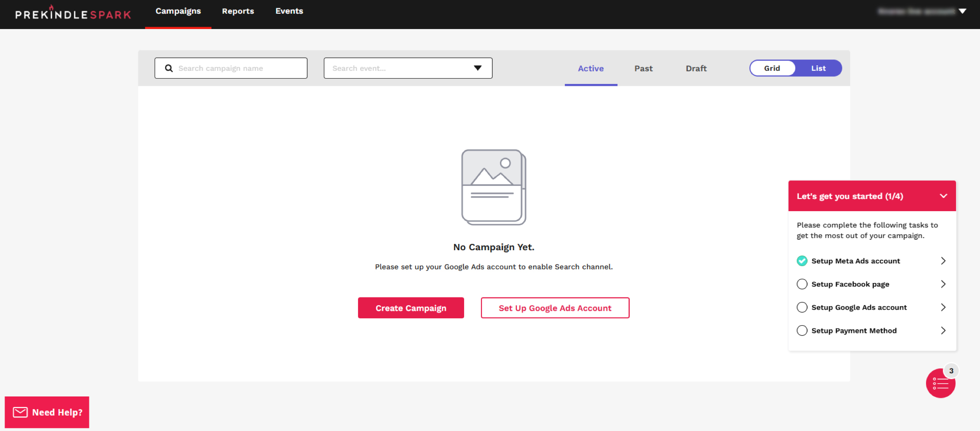The width and height of the screenshot is (980, 431).
Task: Select the Setup Google Ads account circle
Action: pos(802,307)
